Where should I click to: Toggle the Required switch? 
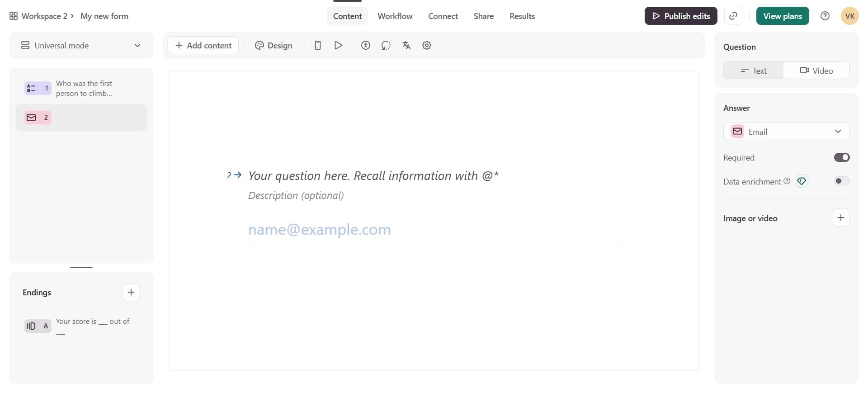(842, 157)
